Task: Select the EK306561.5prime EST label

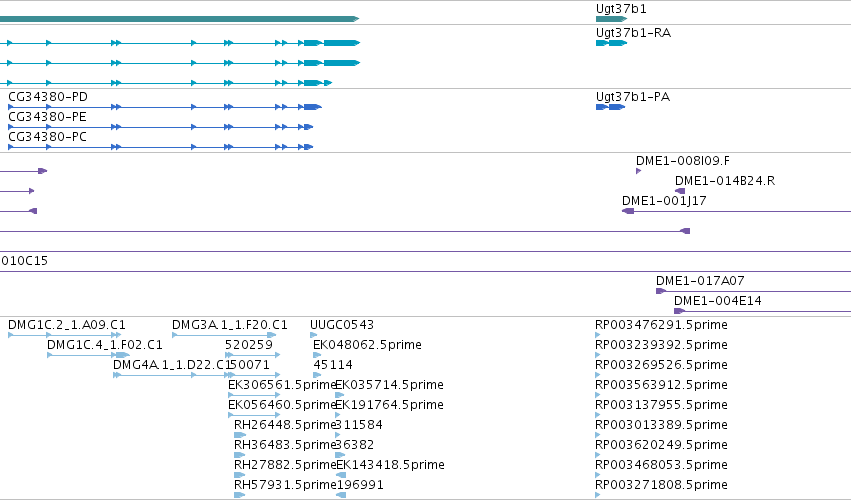Action: click(x=282, y=385)
